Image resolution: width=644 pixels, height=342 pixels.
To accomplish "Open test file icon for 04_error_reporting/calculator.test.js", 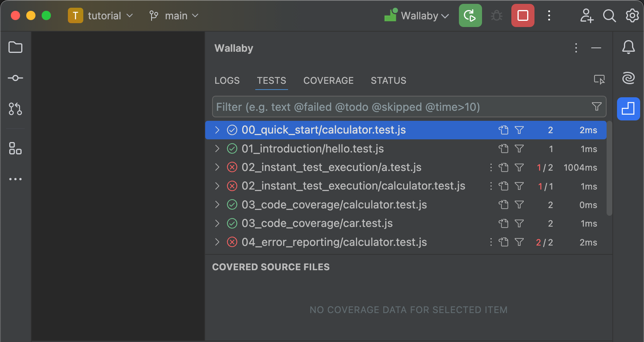I will [x=504, y=242].
